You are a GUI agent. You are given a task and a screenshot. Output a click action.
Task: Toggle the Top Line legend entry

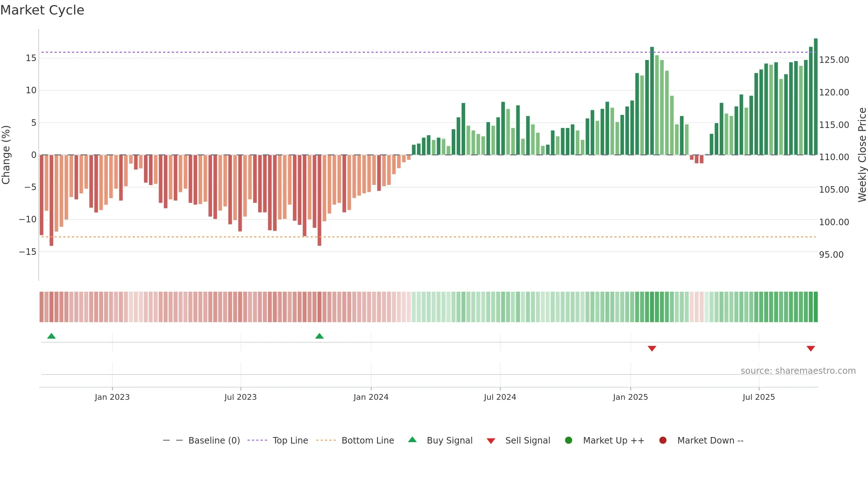tap(278, 440)
